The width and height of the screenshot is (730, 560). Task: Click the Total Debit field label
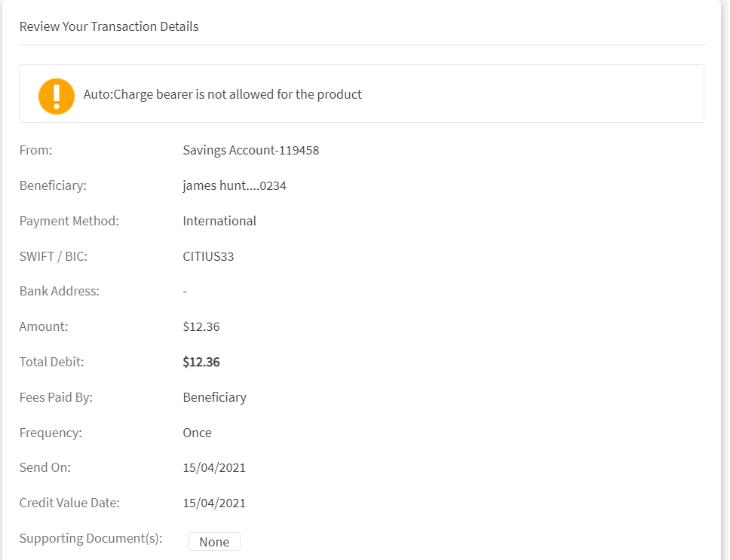pyautogui.click(x=51, y=362)
